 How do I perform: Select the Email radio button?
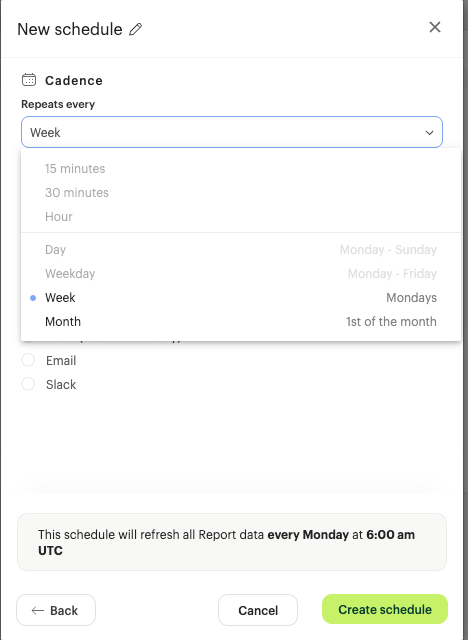tap(28, 360)
